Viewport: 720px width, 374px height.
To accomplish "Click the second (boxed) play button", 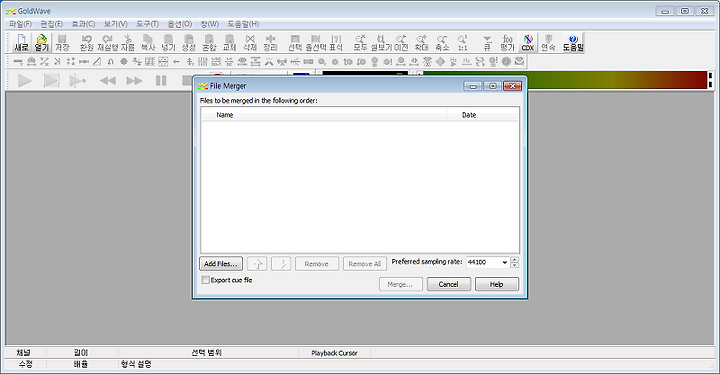I will (x=51, y=80).
